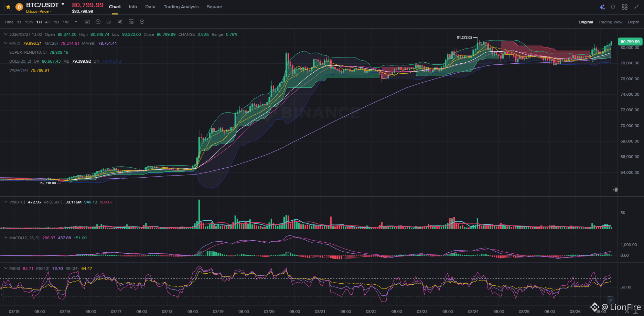Collapse the MA indicators chevron
Image resolution: width=644 pixels, height=316 pixels.
(x=6, y=43)
